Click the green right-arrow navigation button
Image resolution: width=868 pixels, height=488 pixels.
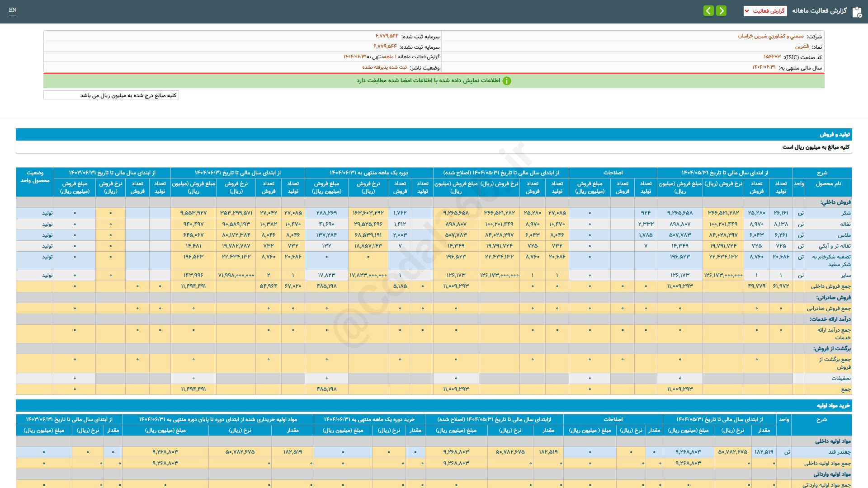click(x=722, y=10)
